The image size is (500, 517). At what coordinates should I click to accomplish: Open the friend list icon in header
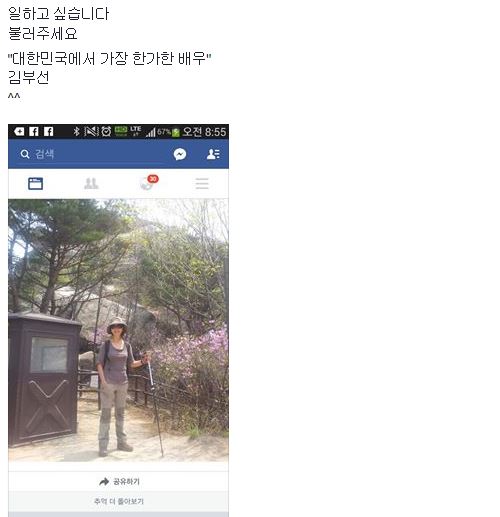(x=213, y=154)
